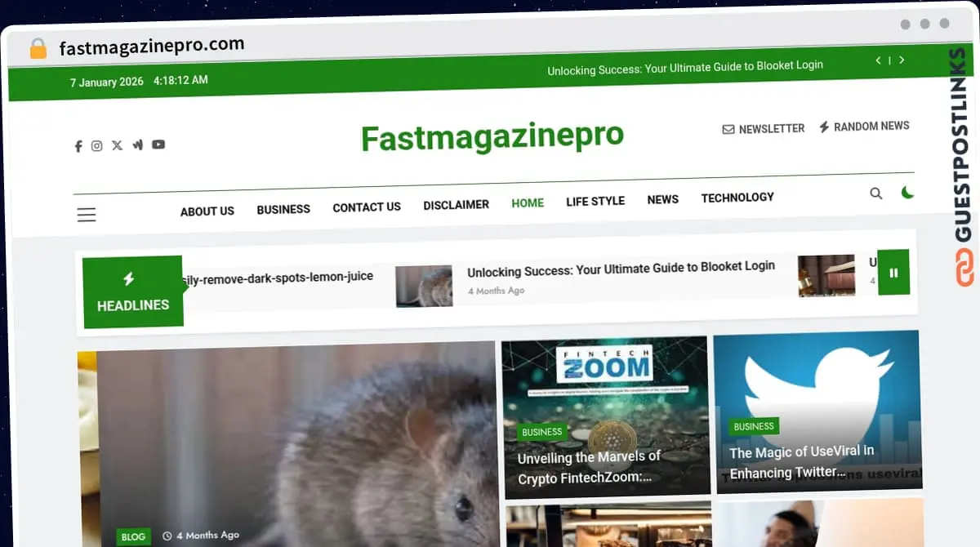Click BUSINESS tag on Twitter card
The width and height of the screenshot is (980, 547).
click(x=754, y=426)
